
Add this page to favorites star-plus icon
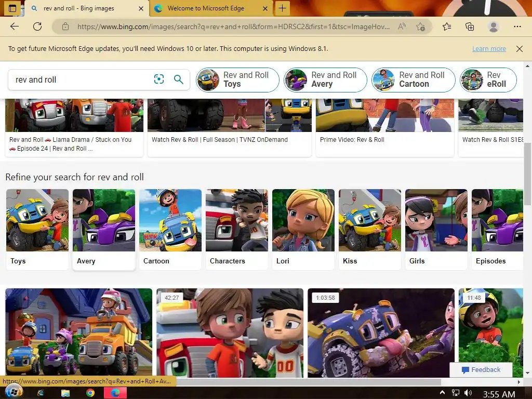click(421, 26)
